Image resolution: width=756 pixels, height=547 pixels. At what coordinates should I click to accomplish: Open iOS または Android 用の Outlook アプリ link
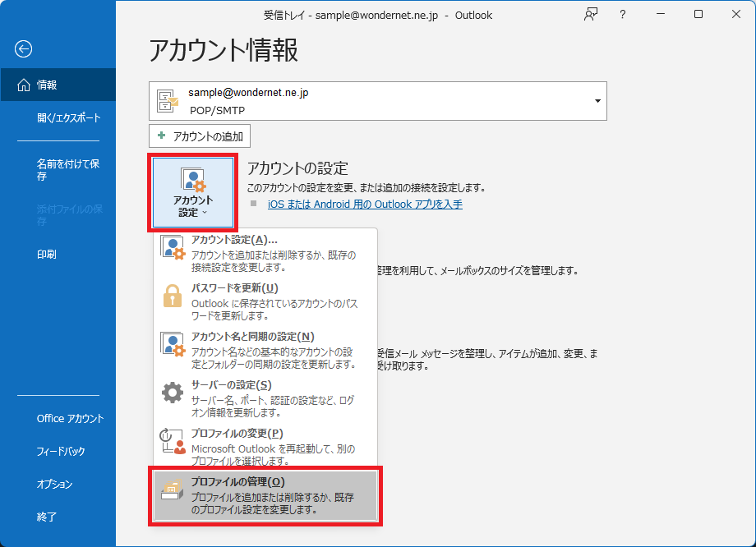pyautogui.click(x=365, y=204)
